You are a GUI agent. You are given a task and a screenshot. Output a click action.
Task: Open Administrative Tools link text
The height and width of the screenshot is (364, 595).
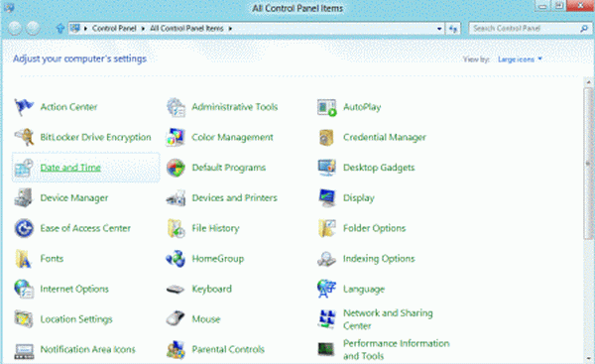click(234, 107)
